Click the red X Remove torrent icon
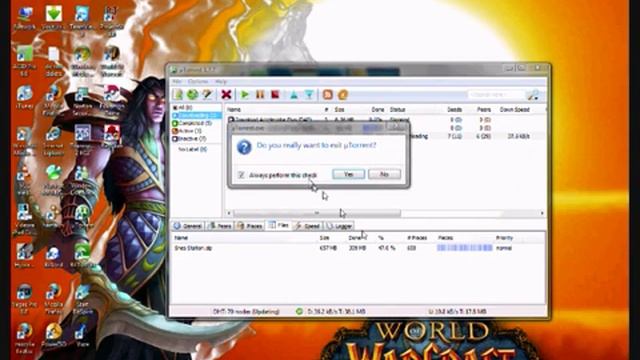The image size is (640, 360). [226, 95]
